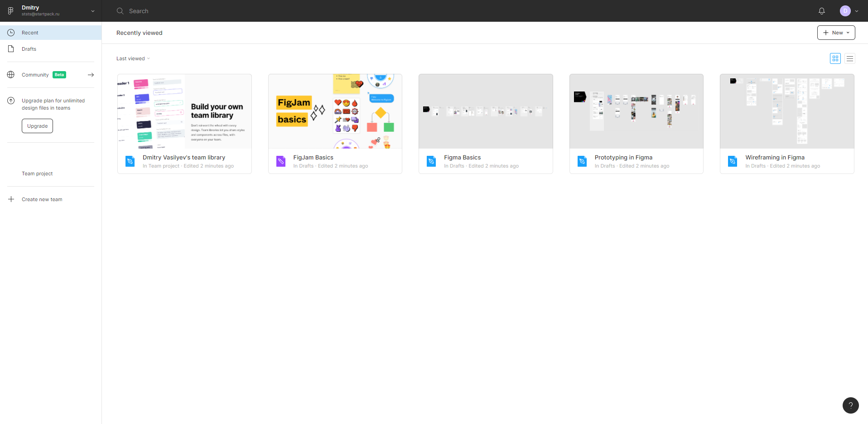Click the Beta badge
The height and width of the screenshot is (424, 868).
pyautogui.click(x=59, y=75)
